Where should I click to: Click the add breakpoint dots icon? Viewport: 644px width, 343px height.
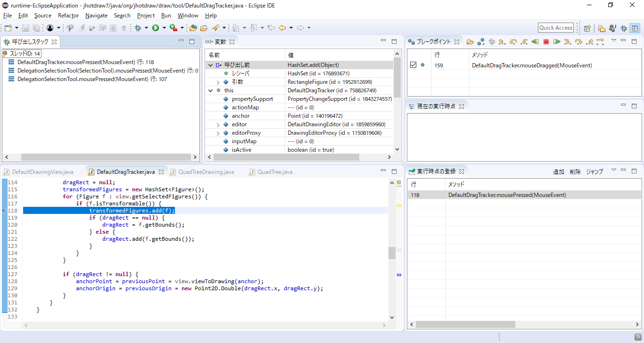tap(481, 41)
